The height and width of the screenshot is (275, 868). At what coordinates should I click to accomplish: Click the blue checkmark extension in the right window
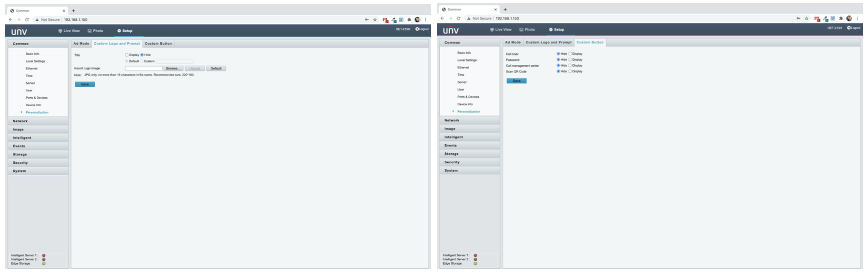pyautogui.click(x=833, y=18)
